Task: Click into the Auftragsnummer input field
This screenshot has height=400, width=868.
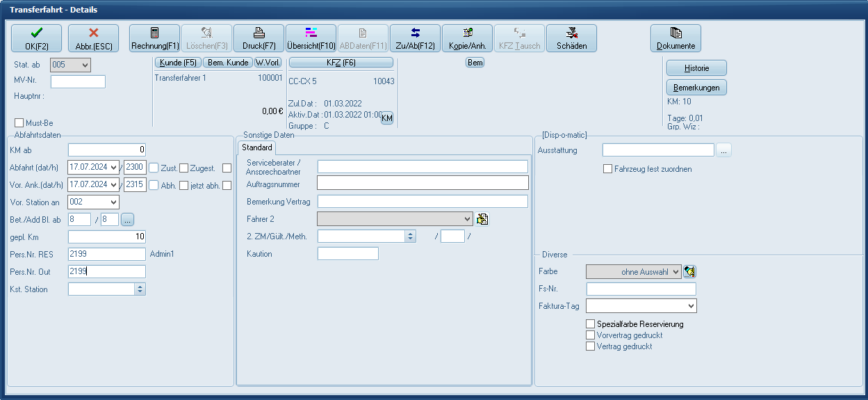Action: 423,183
